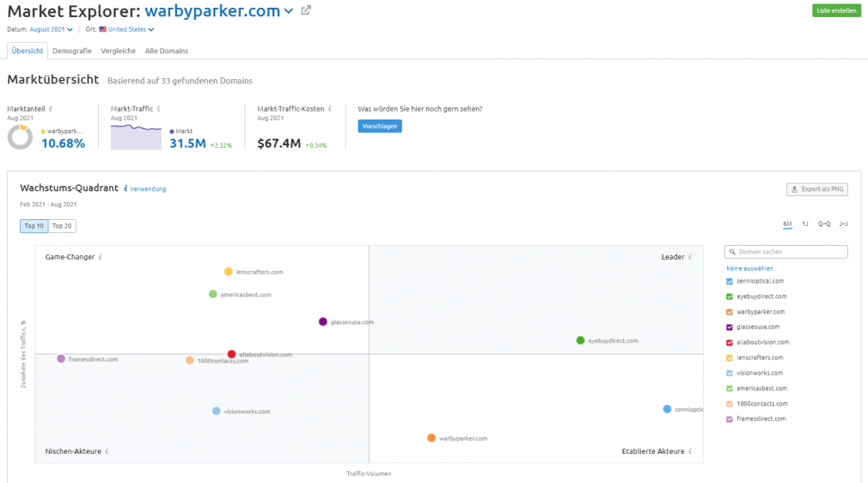
Task: Switch to the Übersicht tab
Action: [x=28, y=51]
